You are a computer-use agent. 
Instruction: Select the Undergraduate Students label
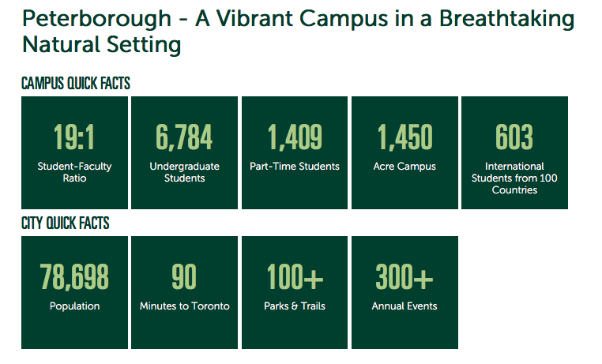(184, 172)
